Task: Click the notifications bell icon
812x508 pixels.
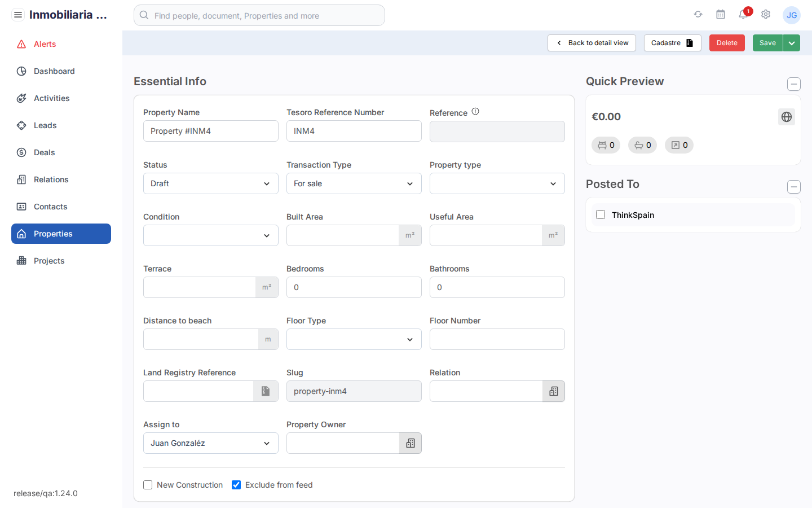Action: [x=743, y=15]
